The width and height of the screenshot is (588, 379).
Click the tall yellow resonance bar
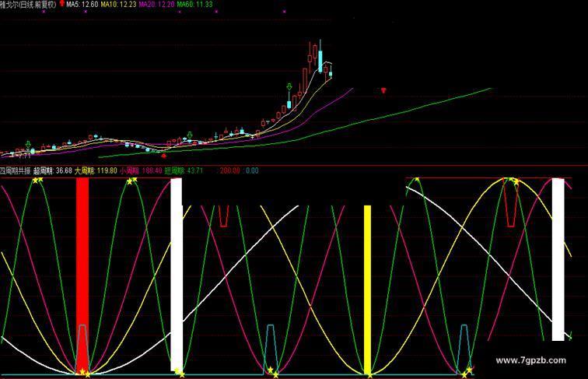click(367, 290)
